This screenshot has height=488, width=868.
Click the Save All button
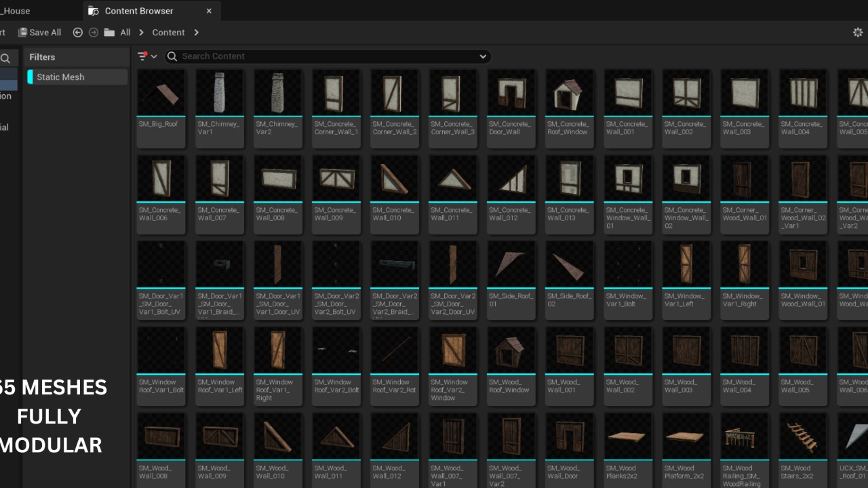click(x=39, y=33)
